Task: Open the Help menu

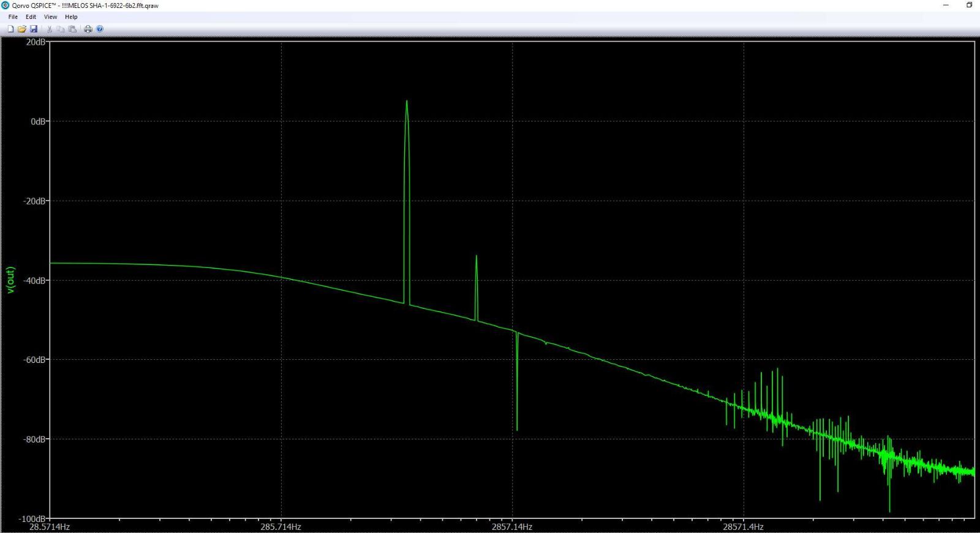Action: [x=71, y=17]
